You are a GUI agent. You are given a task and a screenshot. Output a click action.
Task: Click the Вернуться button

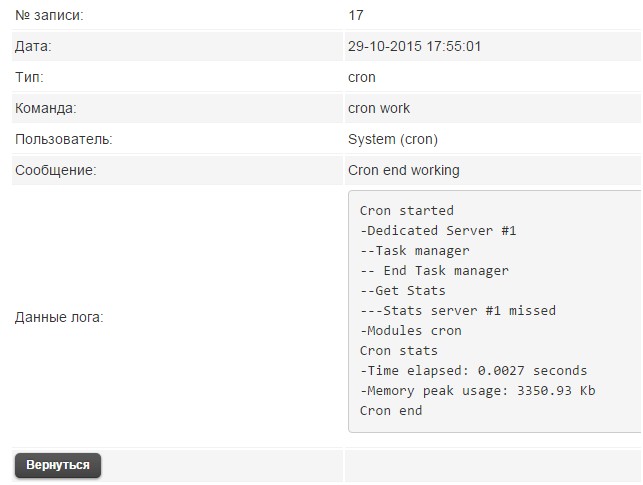58,465
